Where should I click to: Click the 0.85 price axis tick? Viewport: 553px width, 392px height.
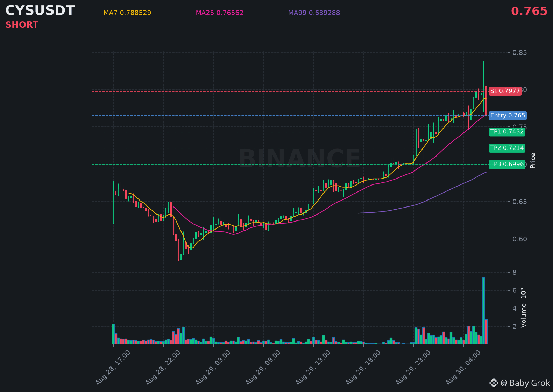coord(519,53)
